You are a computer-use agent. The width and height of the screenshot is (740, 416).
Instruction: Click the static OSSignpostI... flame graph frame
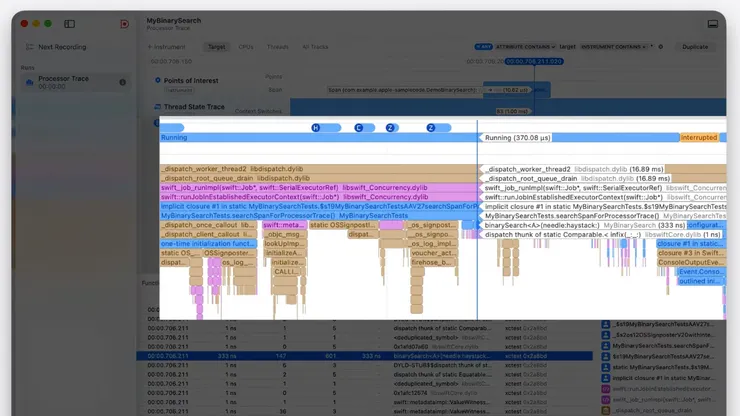[x=343, y=225]
